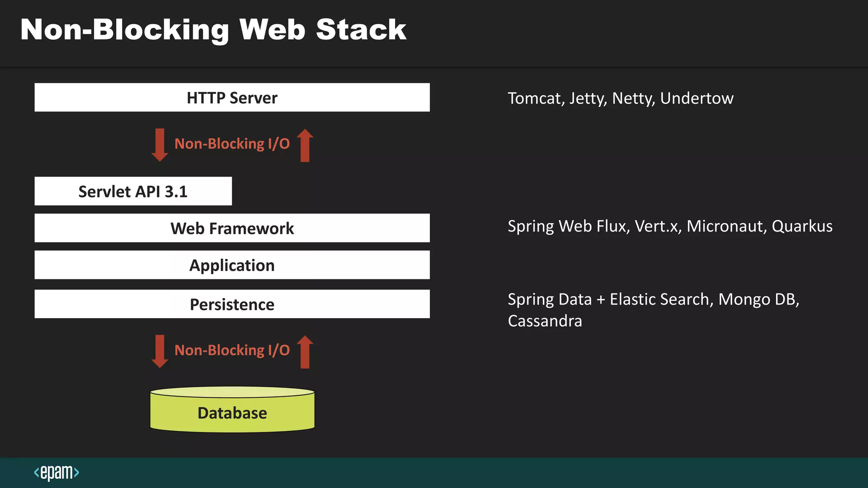Select the Persistence layer box

(232, 304)
